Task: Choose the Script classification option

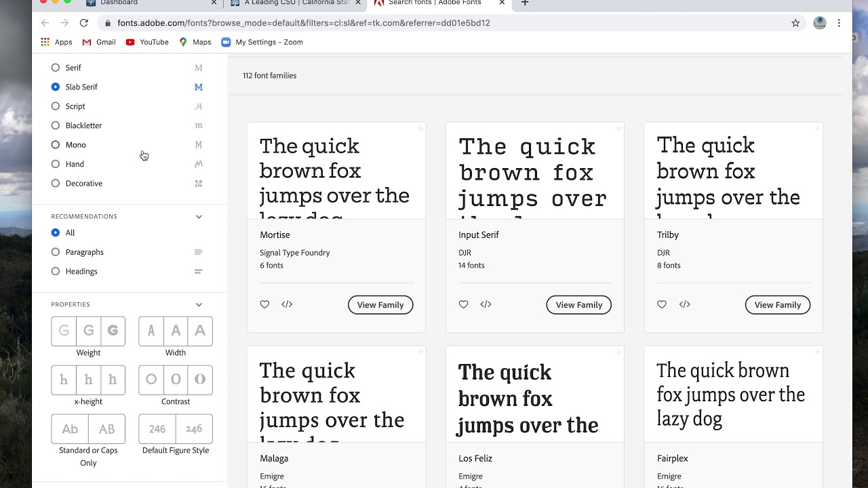Action: 56,106
